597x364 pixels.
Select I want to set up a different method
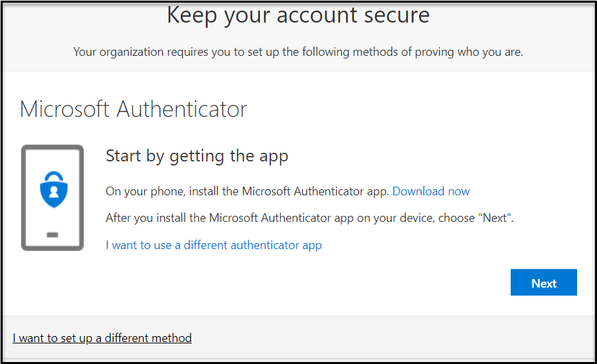tap(102, 338)
